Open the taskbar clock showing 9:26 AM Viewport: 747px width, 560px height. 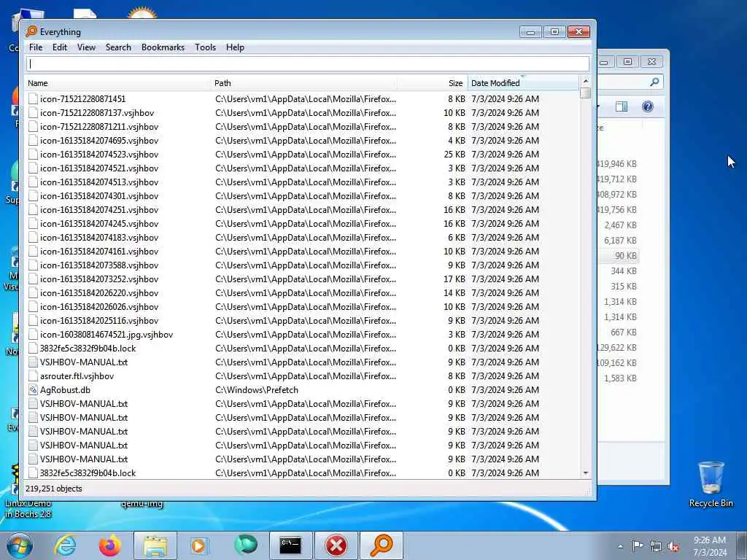tap(710, 546)
